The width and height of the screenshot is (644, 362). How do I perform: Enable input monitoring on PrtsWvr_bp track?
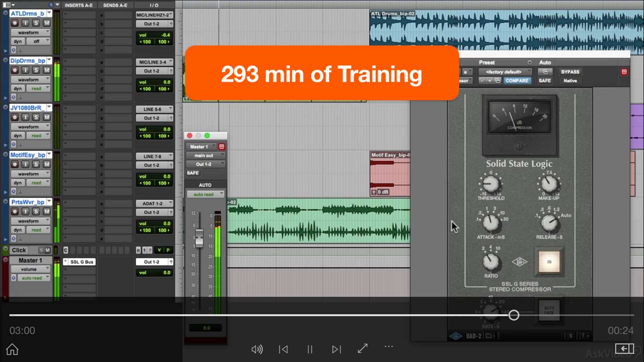point(25,211)
